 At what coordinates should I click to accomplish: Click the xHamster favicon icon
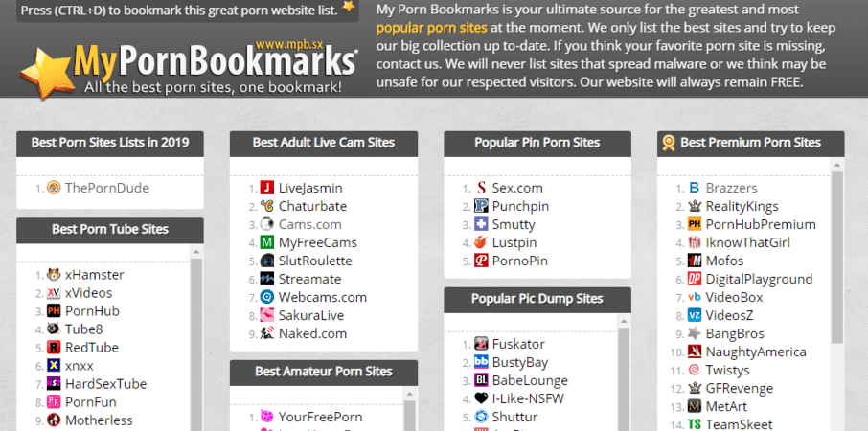pyautogui.click(x=54, y=275)
